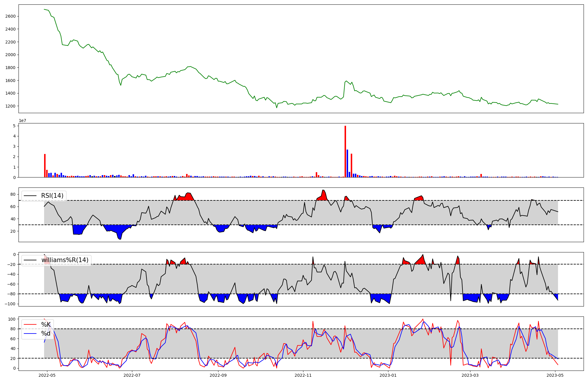Image resolution: width=588 pixels, height=382 pixels.
Task: Click the red %K legend line
Action: pyautogui.click(x=30, y=325)
